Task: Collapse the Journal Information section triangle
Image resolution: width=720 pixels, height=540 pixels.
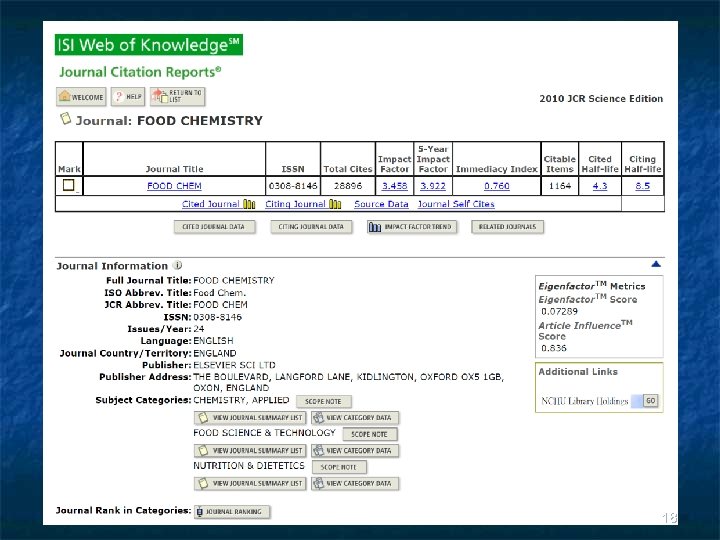Action: click(x=656, y=264)
